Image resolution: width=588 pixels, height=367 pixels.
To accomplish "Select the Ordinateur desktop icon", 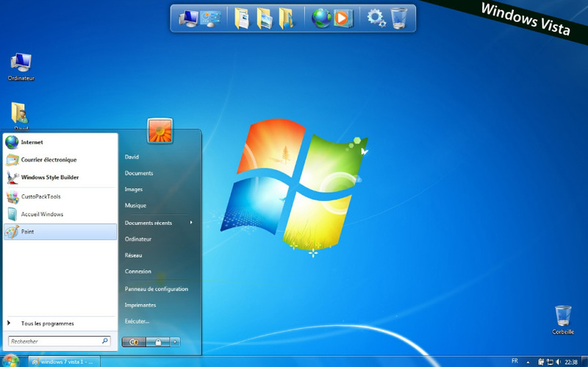I will click(21, 67).
